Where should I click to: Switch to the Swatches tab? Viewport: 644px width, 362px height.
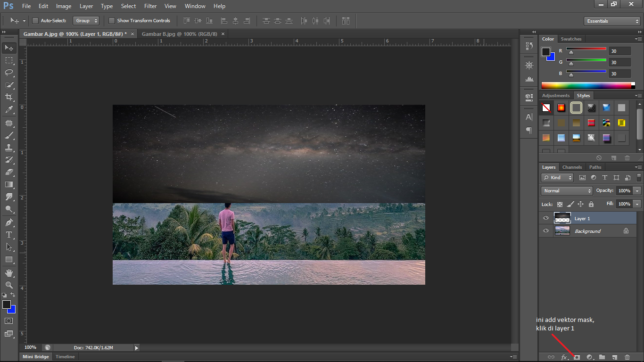click(x=571, y=39)
